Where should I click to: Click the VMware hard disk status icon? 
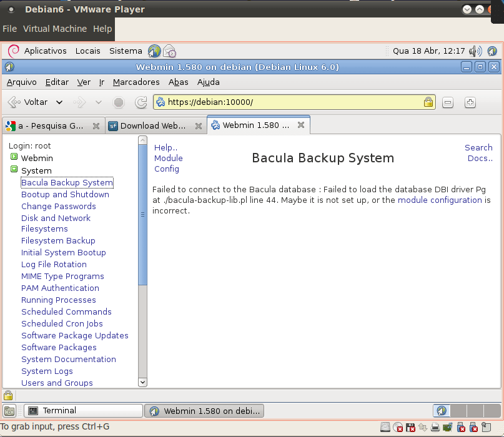pyautogui.click(x=385, y=428)
